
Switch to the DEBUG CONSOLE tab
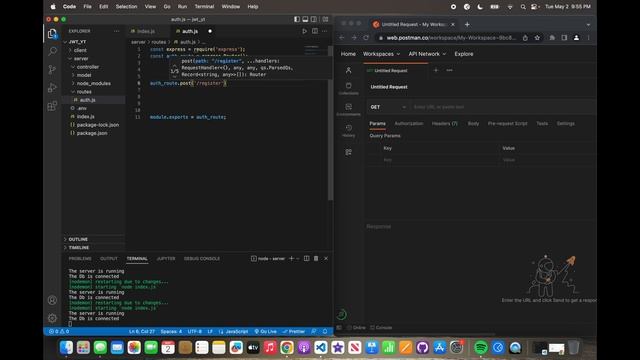coord(202,258)
